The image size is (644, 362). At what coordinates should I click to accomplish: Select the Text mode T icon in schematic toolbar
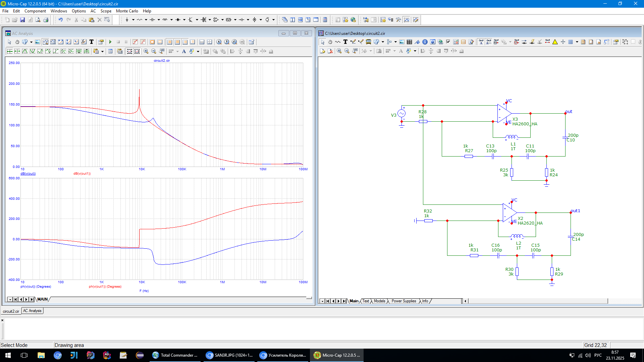click(345, 42)
